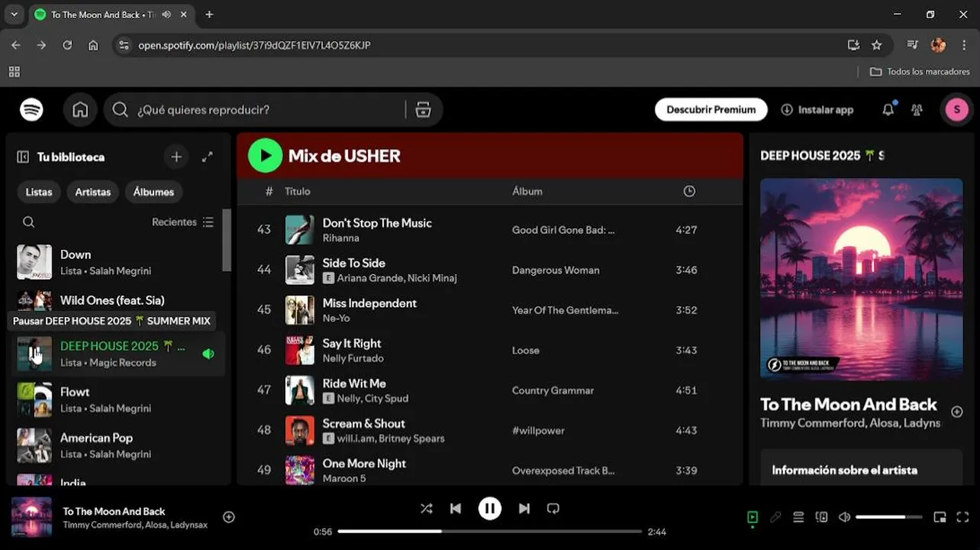
Task: Open album Dangerous Woman link
Action: (x=556, y=270)
